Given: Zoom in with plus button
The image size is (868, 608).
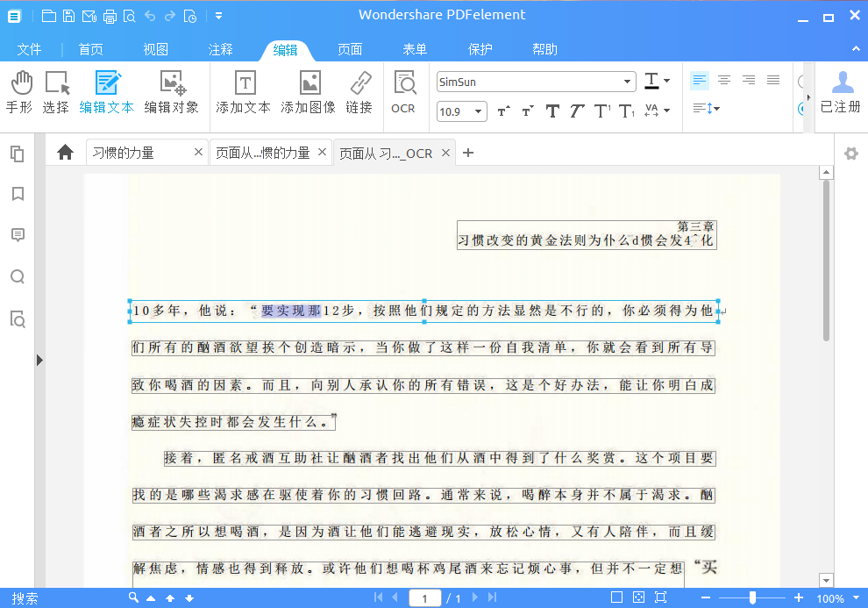Looking at the screenshot, I should [798, 597].
